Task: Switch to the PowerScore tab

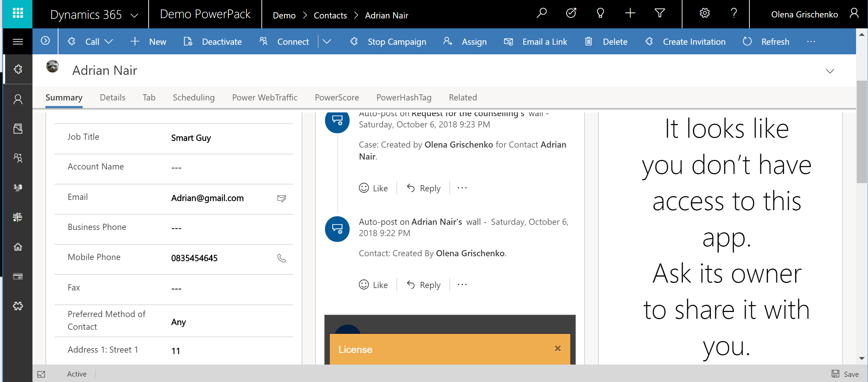Action: pos(337,98)
